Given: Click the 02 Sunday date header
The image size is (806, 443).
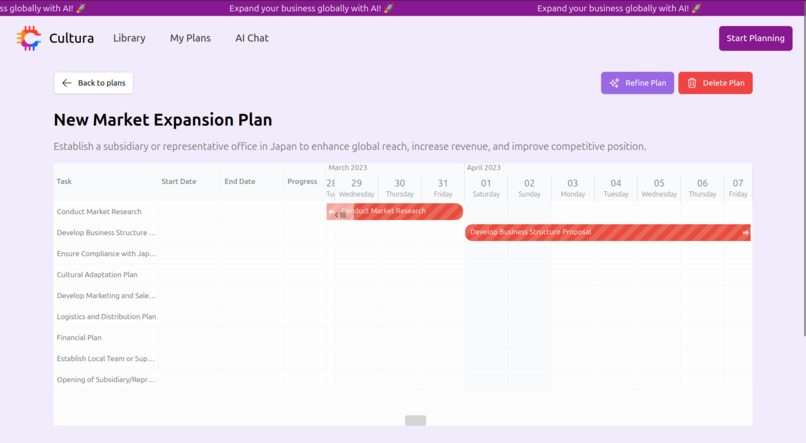Looking at the screenshot, I should pos(529,188).
